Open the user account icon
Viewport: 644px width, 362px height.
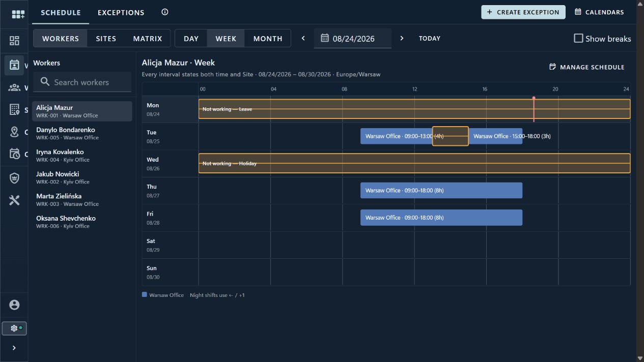coord(14,305)
